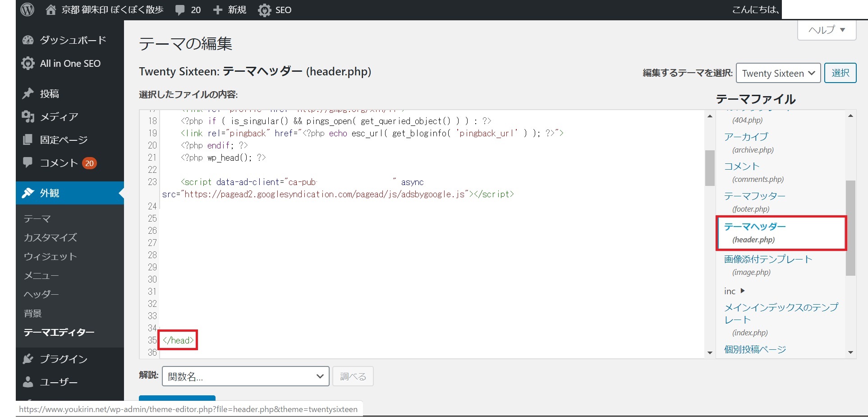Click the orange 20 comment count badge

(89, 163)
